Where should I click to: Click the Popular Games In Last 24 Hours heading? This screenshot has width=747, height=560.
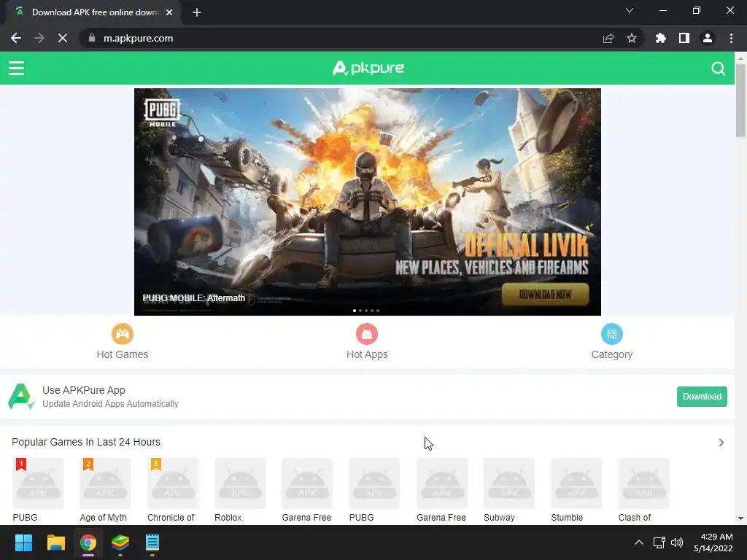coord(86,442)
